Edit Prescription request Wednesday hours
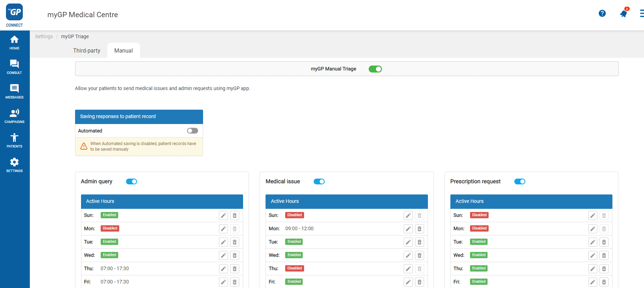The image size is (644, 288). point(593,255)
